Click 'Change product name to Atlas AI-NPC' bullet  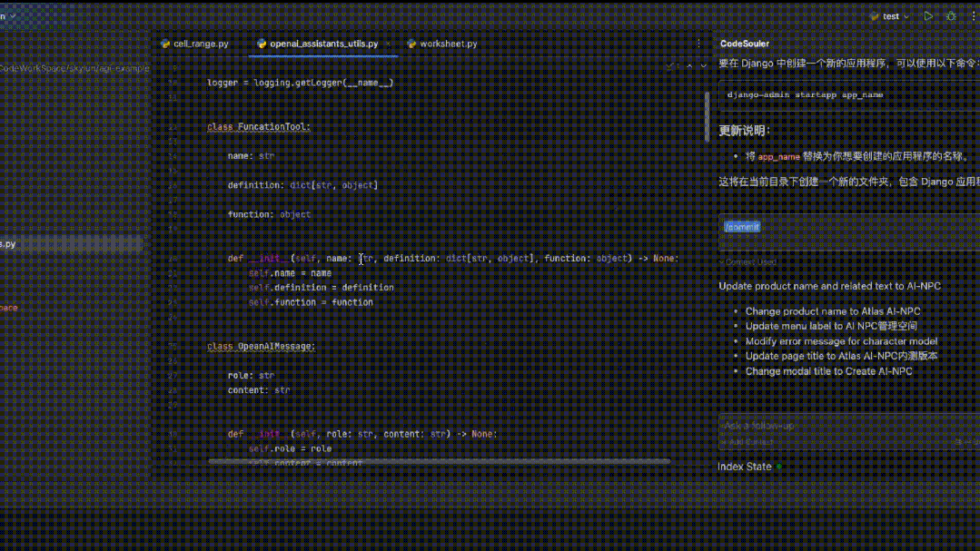[833, 311]
